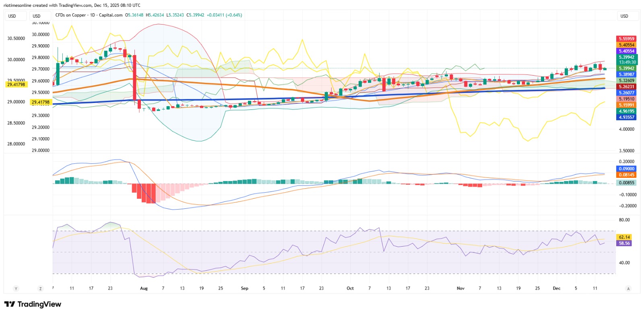Click the 30.50000 left scale value
This screenshot has height=315, width=644.
tap(16, 39)
